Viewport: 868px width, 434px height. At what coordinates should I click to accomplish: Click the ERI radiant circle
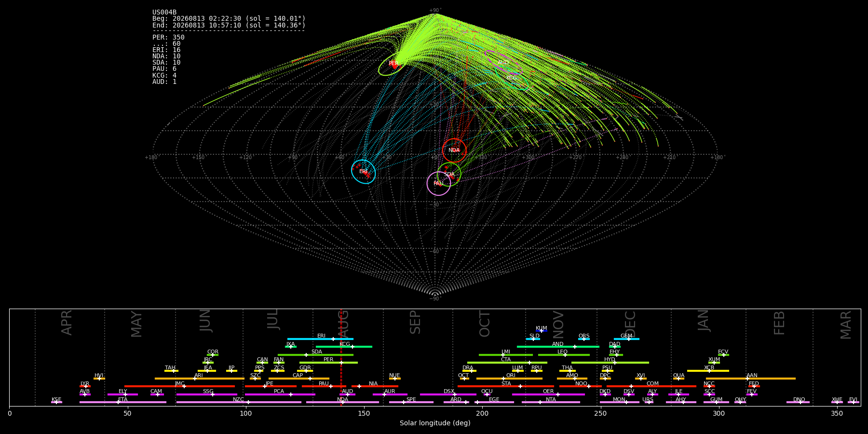click(363, 172)
